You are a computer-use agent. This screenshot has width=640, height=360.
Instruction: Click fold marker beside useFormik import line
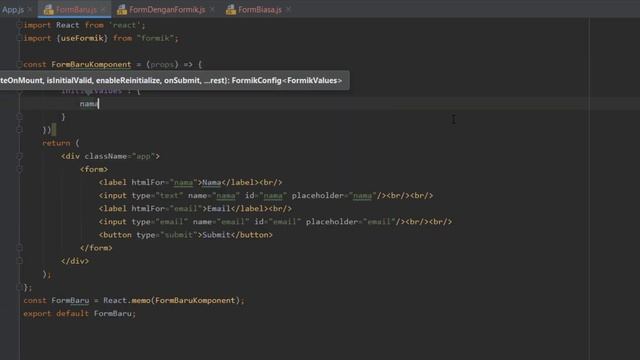click(x=19, y=38)
